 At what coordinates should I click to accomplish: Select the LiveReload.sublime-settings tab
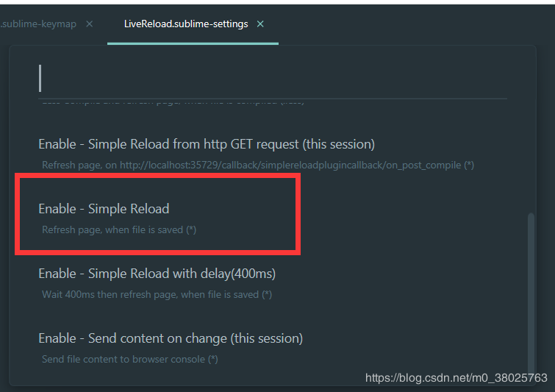tap(186, 24)
